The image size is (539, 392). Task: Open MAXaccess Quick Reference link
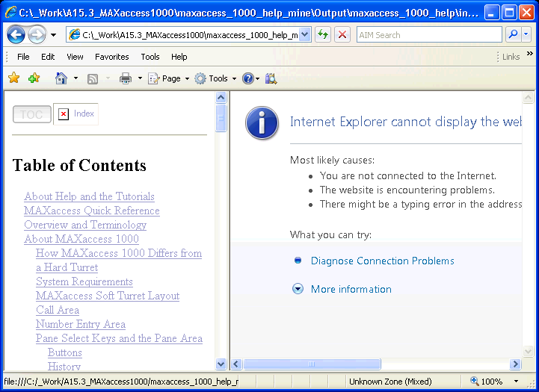(92, 211)
